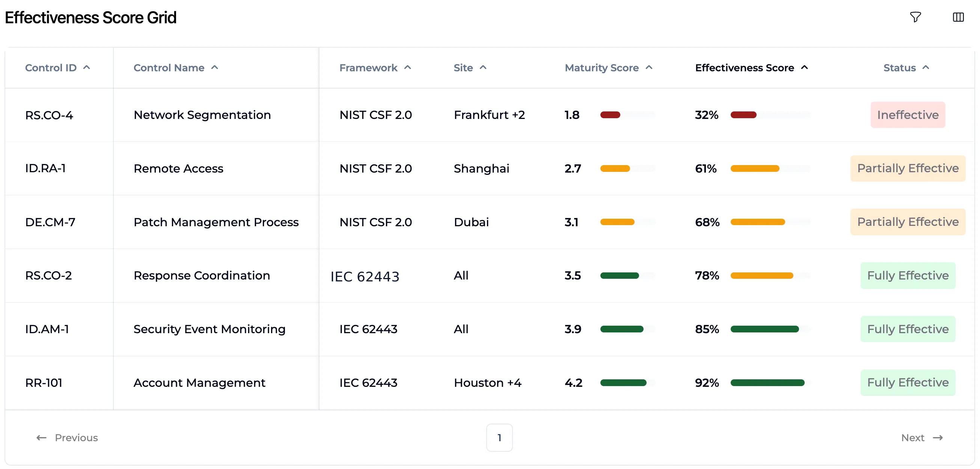Click the Shanghai site cell

[481, 168]
